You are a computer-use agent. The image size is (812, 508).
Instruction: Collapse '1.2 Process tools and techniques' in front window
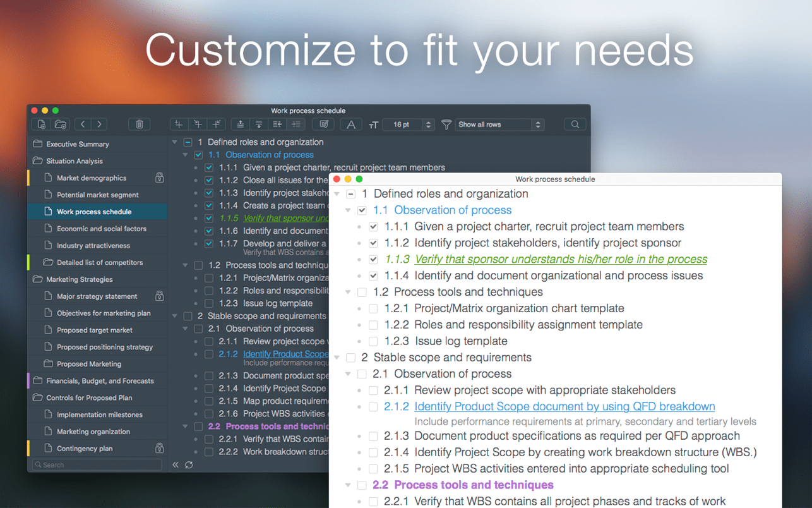click(x=348, y=293)
